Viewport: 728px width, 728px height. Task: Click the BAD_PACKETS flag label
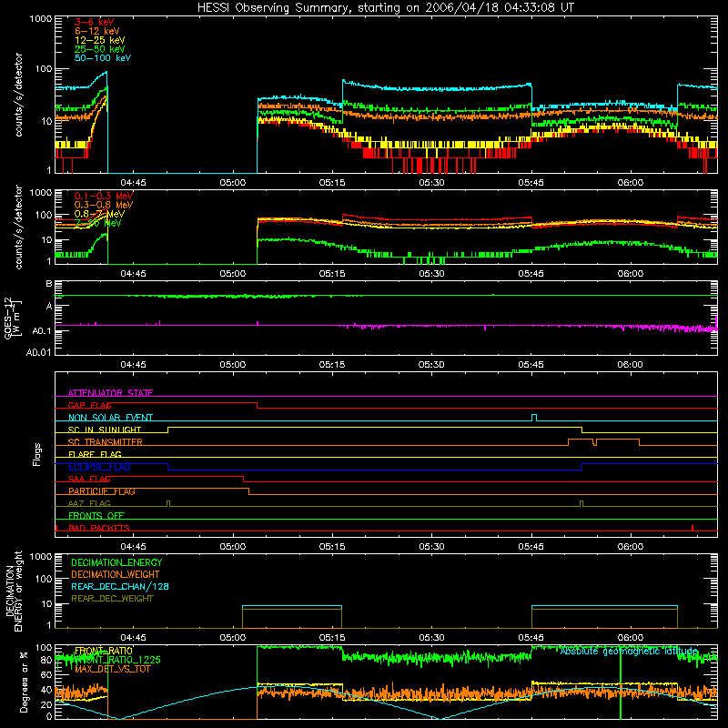pos(99,528)
